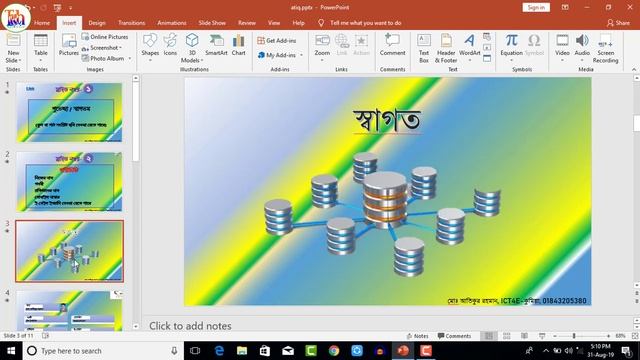Viewport: 640px width, 360px height.
Task: Select slide 2 thumbnail
Action: (x=69, y=182)
